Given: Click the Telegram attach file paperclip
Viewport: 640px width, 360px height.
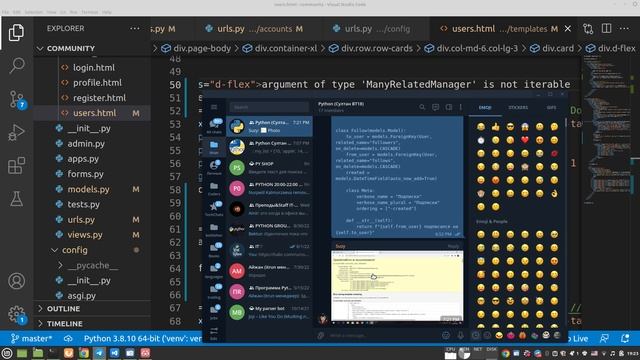Looking at the screenshot, I should 321,336.
